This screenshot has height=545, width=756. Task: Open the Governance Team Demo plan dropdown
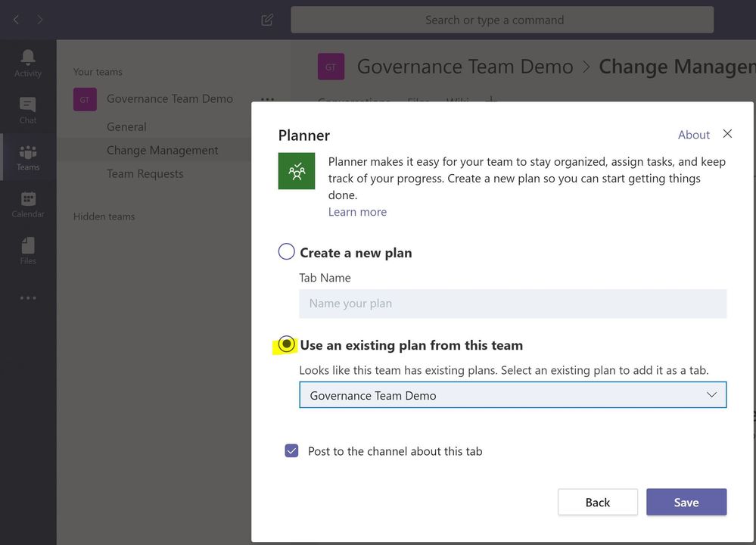tap(512, 395)
